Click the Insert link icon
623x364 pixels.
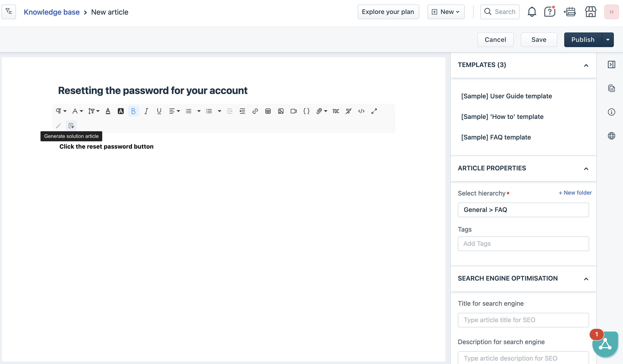pos(255,111)
